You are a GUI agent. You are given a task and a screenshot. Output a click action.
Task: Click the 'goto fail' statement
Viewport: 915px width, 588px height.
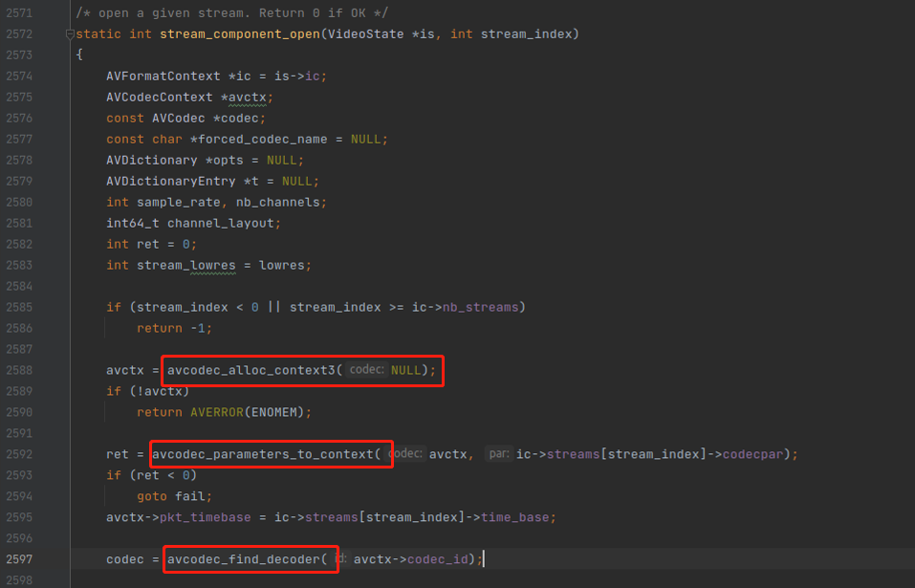pyautogui.click(x=172, y=496)
